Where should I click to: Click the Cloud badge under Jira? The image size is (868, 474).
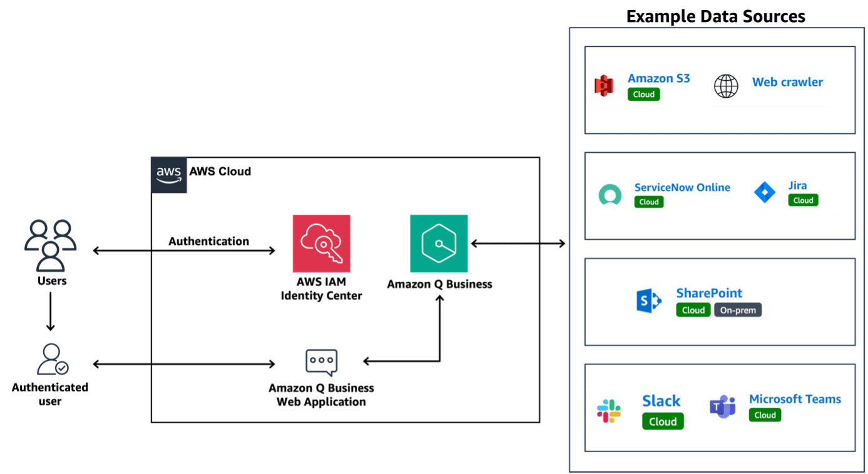(x=803, y=200)
